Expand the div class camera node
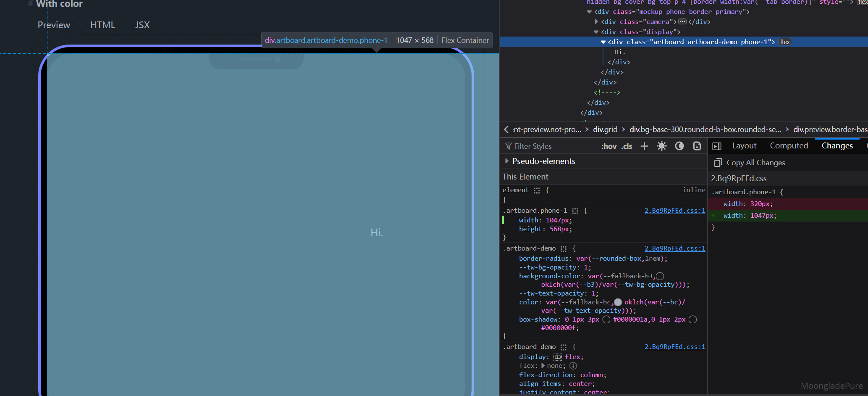 tap(596, 22)
